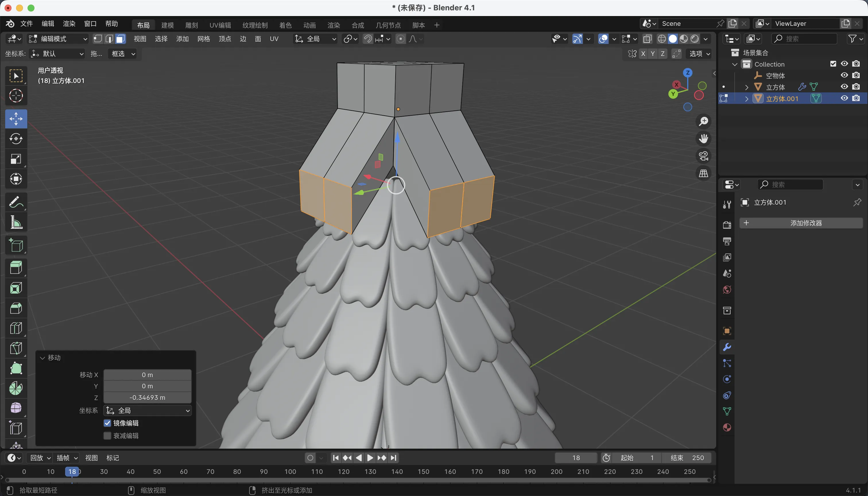868x496 pixels.
Task: Expand the 立方体 tree item
Action: coord(747,87)
